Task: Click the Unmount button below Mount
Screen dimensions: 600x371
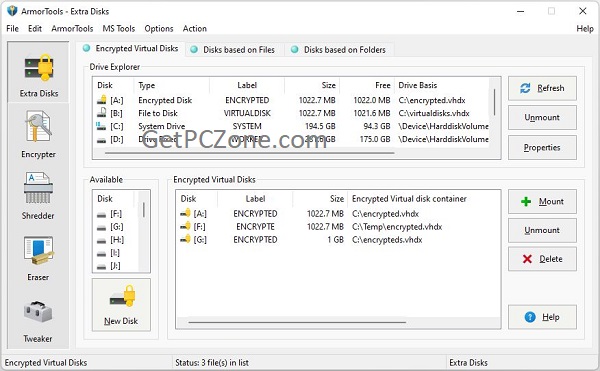Action: coord(542,230)
